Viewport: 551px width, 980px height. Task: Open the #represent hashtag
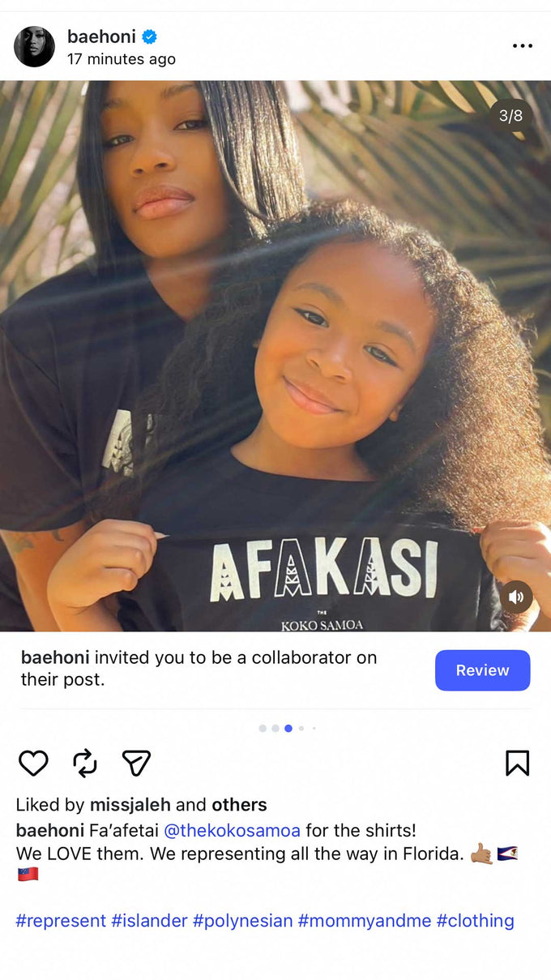[x=61, y=921]
